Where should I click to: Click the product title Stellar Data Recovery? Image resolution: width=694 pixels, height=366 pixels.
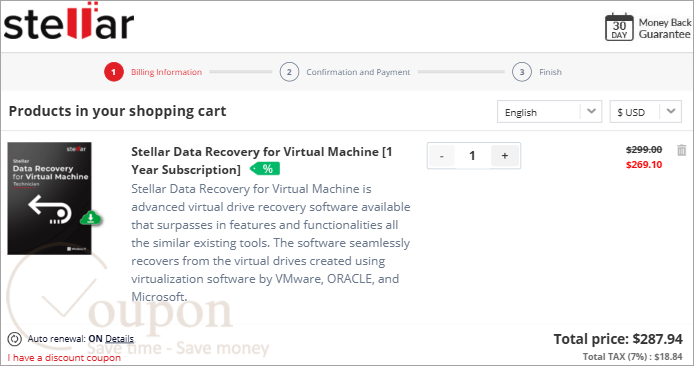point(262,161)
